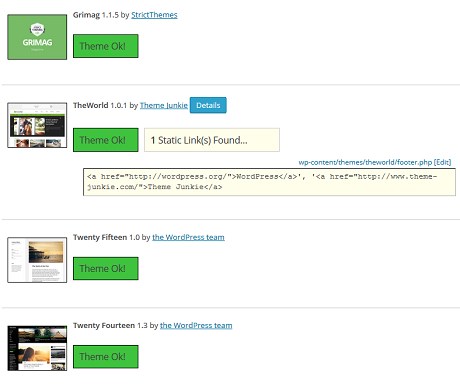
Task: Click the 1 Static Link(s) Found box
Action: 212,140
